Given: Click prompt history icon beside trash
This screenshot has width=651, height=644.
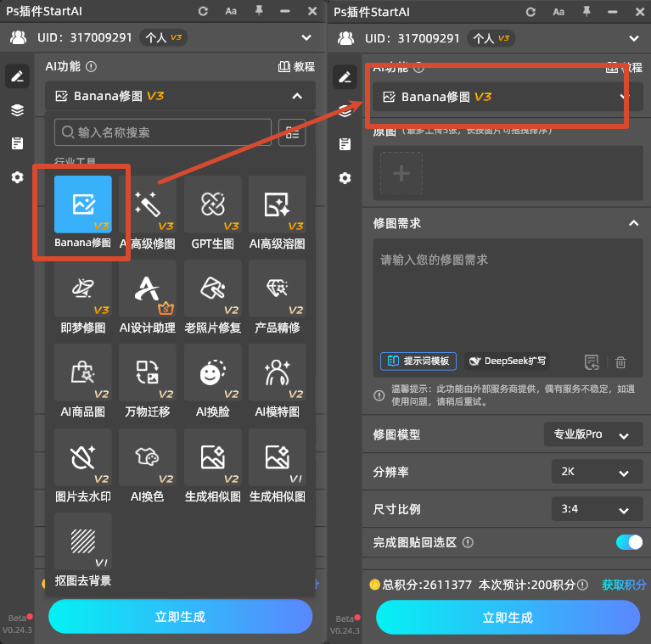Looking at the screenshot, I should [592, 362].
